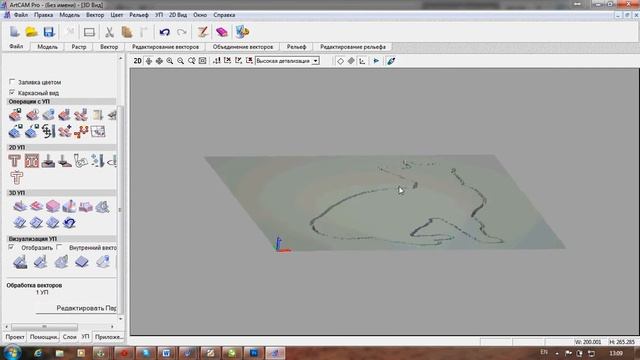Click the scissors Cut icon
Image resolution: width=640 pixels, height=360 pixels.
point(109,32)
